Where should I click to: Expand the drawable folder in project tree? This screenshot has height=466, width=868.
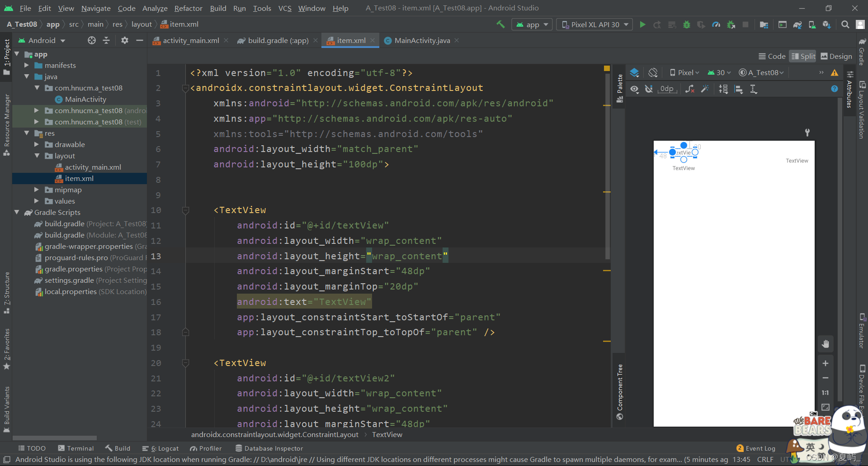37,144
